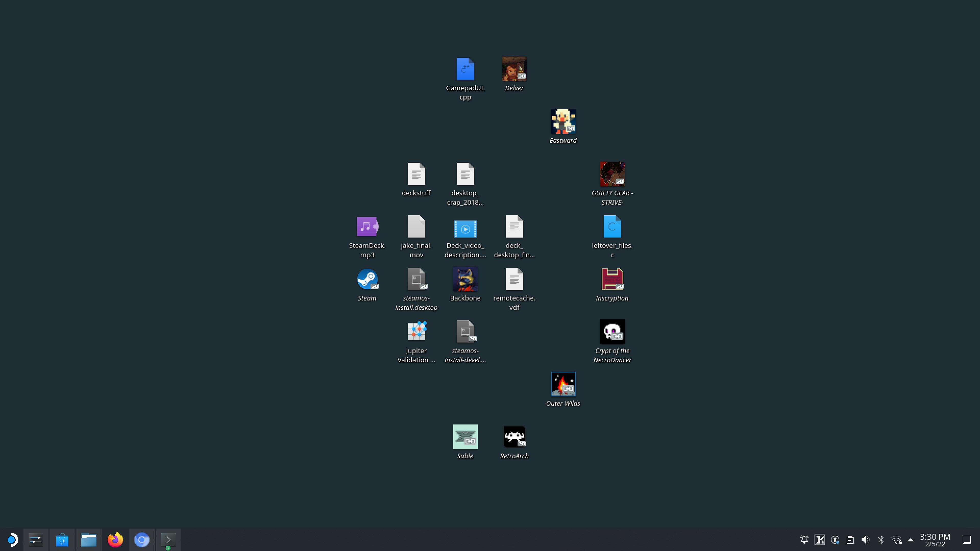The height and width of the screenshot is (551, 980).
Task: Launch Firefox from the taskbar
Action: pyautogui.click(x=115, y=540)
